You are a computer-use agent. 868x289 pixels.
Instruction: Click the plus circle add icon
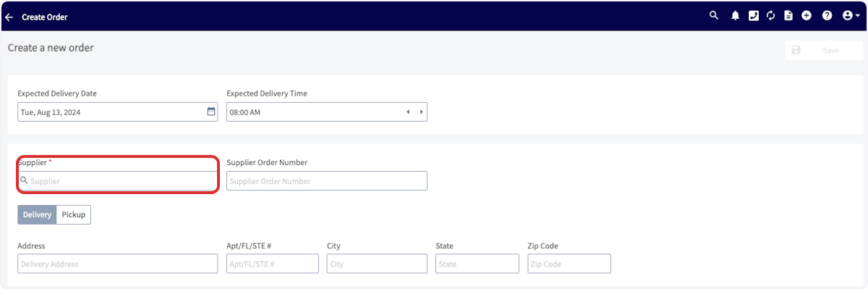[807, 15]
